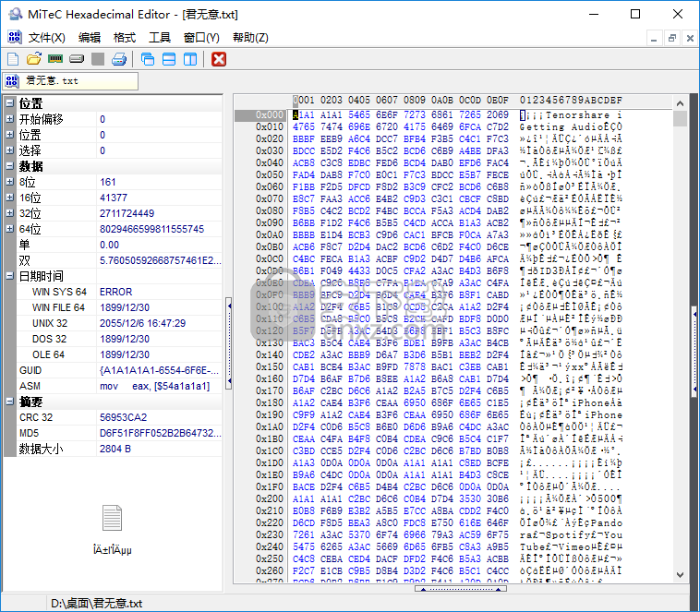Collapse the 位置 section header
The width and height of the screenshot is (700, 612).
10,103
